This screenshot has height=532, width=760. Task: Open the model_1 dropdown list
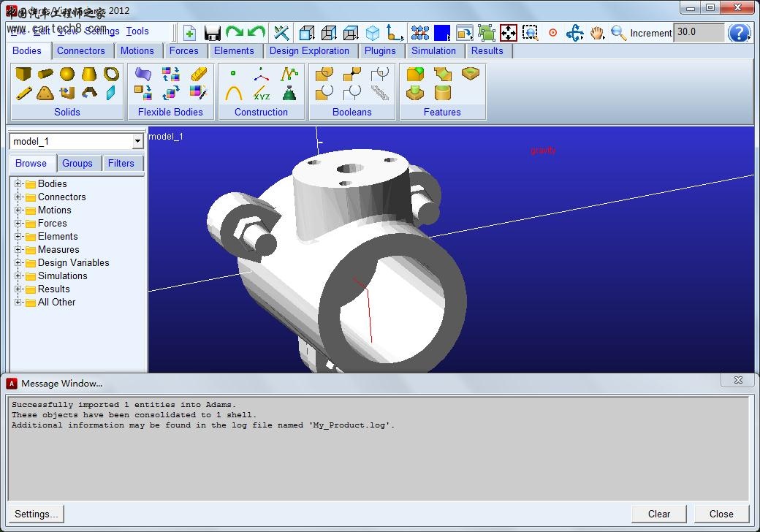click(137, 142)
